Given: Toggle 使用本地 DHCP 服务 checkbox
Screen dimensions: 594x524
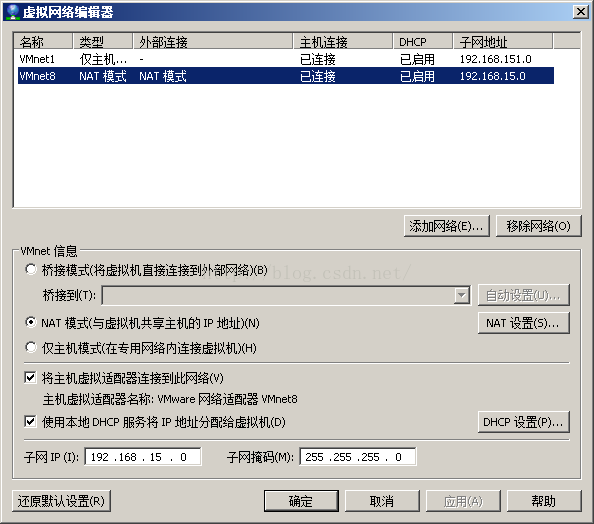Looking at the screenshot, I should [x=30, y=421].
